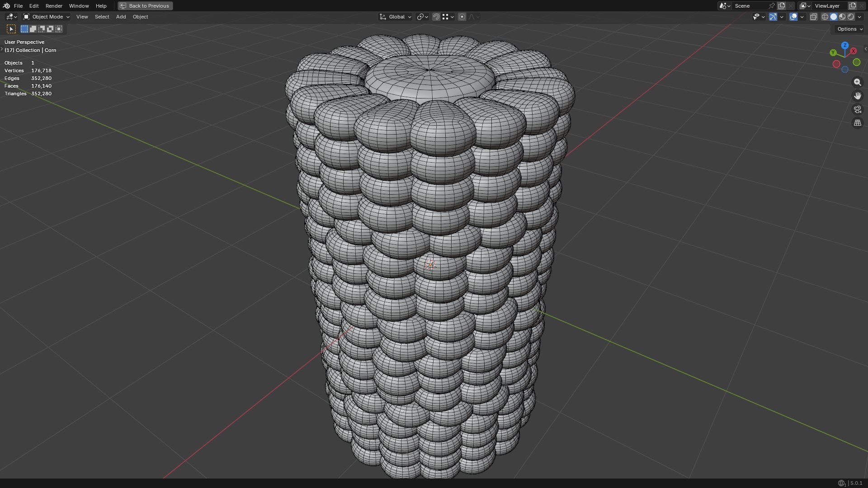Screen dimensions: 868x488
Task: Open the view layer browse dropdown
Action: coord(805,6)
